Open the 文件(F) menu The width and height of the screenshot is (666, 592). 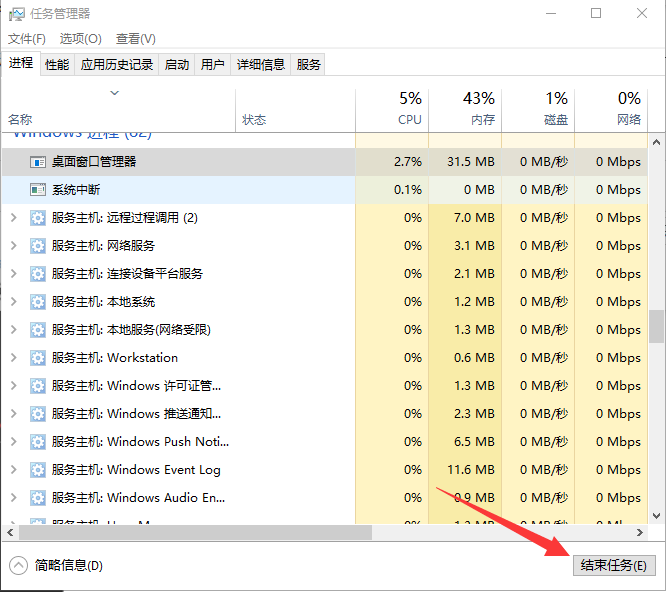(27, 39)
